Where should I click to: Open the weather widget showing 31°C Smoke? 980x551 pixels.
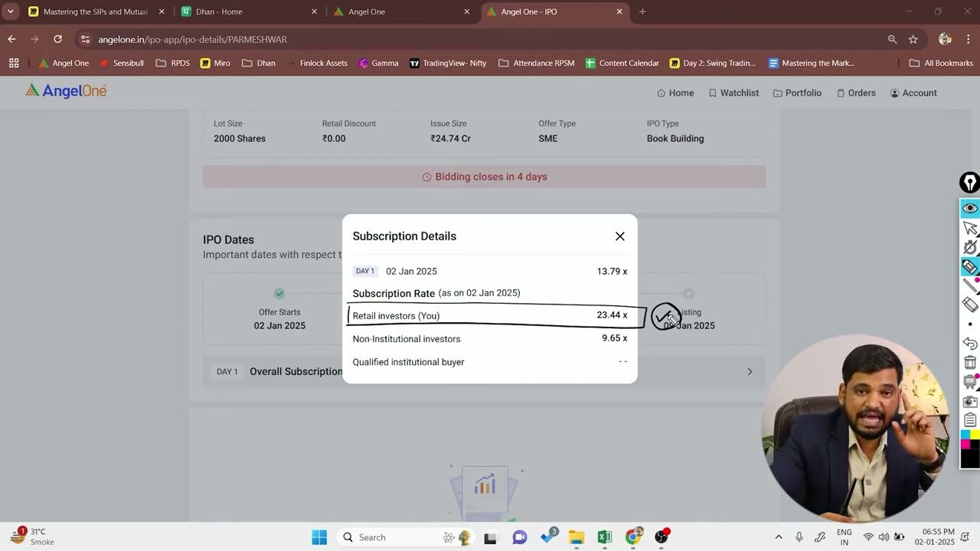pyautogui.click(x=33, y=536)
